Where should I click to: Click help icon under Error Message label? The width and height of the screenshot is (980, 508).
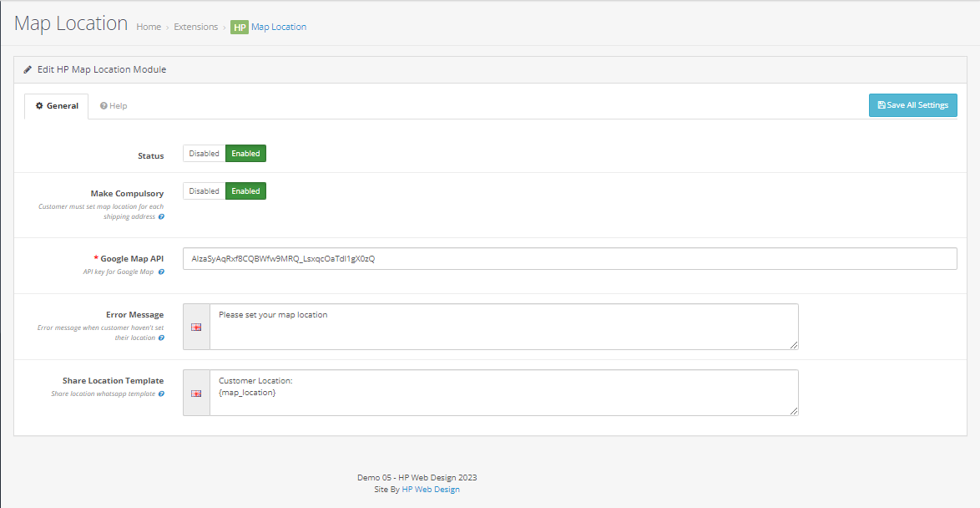161,338
